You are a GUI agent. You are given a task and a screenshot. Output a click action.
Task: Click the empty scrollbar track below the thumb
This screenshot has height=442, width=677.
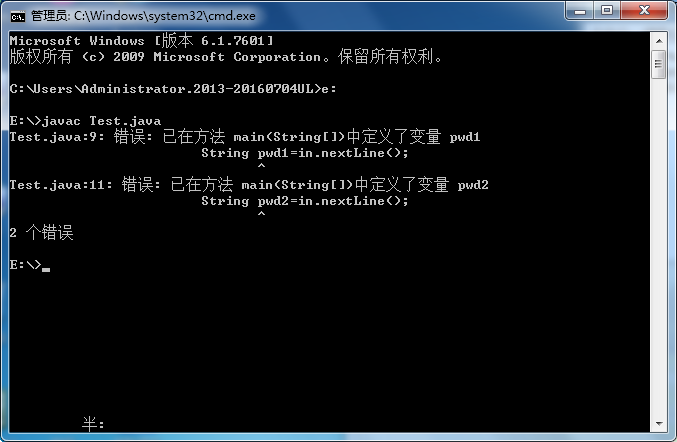coord(659,246)
